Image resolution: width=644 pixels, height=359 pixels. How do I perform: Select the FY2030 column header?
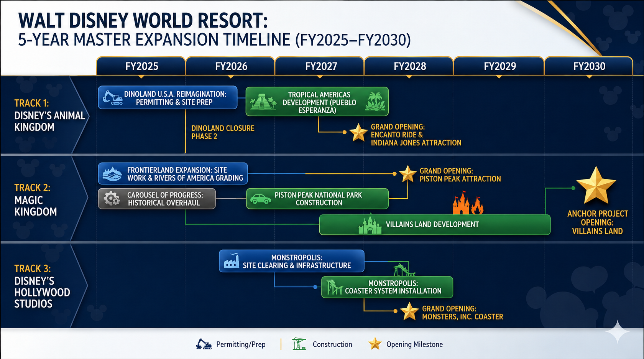[x=589, y=66]
